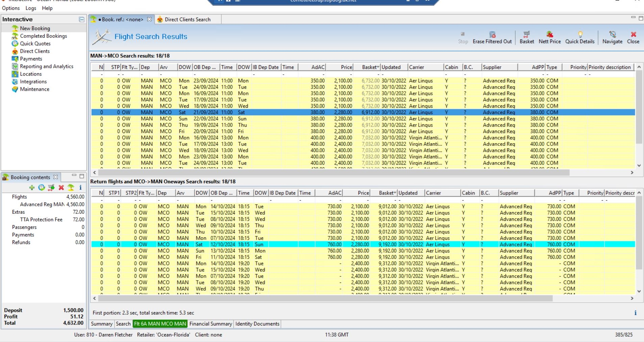Click the cart with green arrow icon
This screenshot has height=342, width=644.
click(x=51, y=187)
